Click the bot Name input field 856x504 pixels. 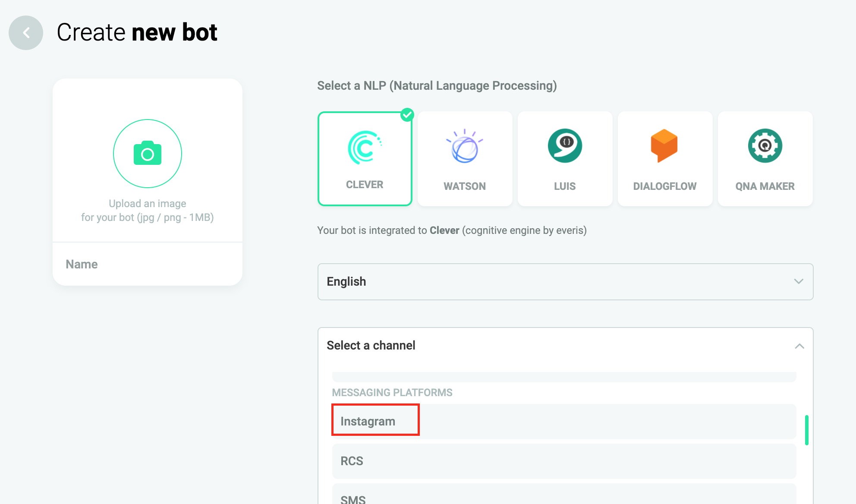[x=148, y=264]
